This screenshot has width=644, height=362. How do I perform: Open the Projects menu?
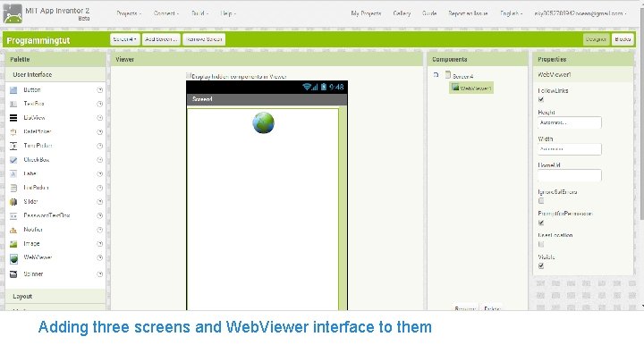[x=129, y=13]
